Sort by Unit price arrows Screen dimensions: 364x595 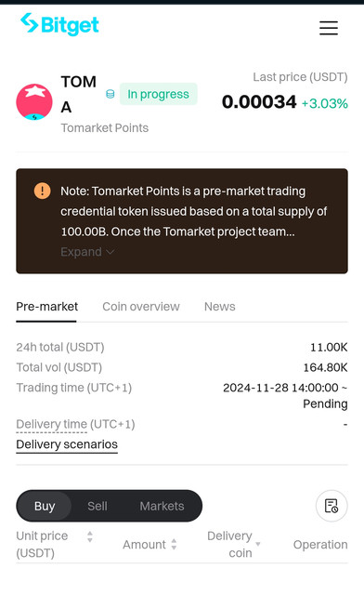click(90, 536)
